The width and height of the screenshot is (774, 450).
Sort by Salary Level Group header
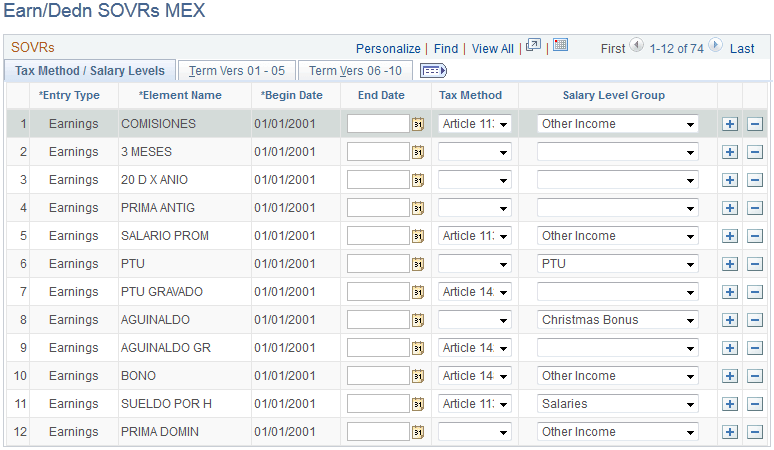point(614,95)
